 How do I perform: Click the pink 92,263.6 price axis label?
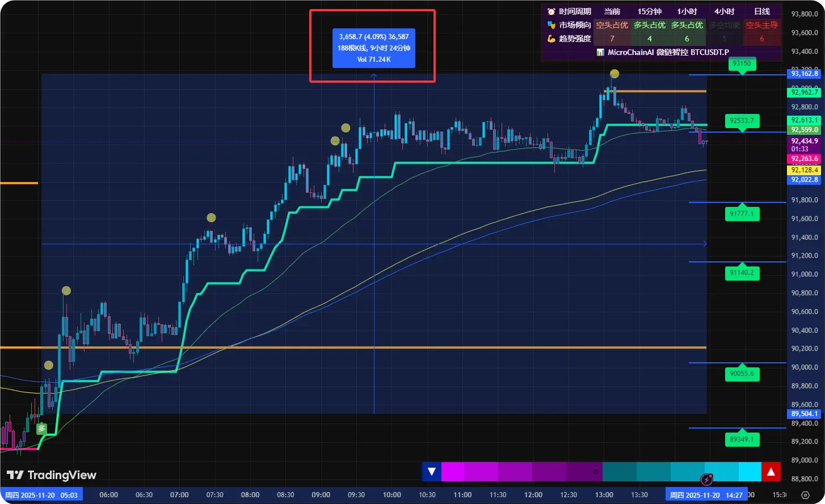coord(805,159)
